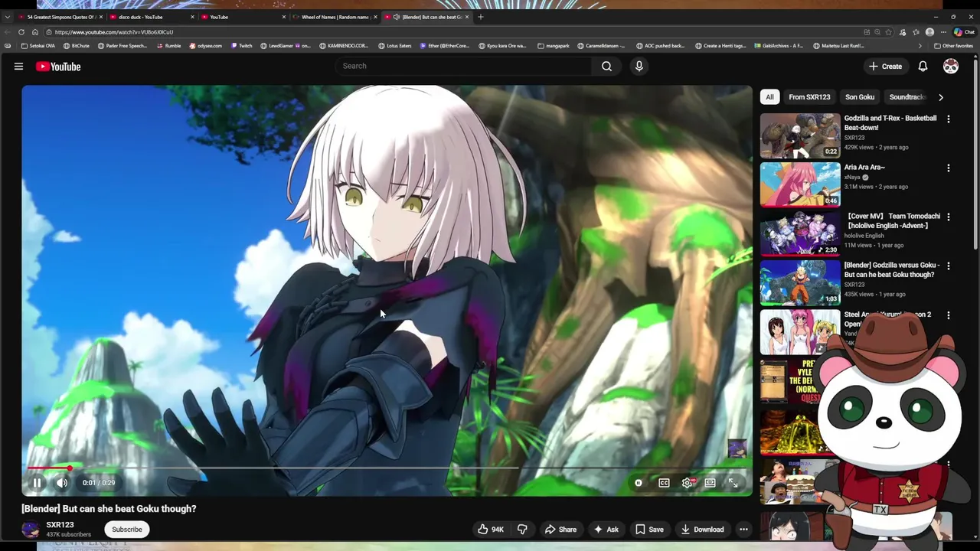
Task: Focus the YouTube search box
Action: (463, 66)
